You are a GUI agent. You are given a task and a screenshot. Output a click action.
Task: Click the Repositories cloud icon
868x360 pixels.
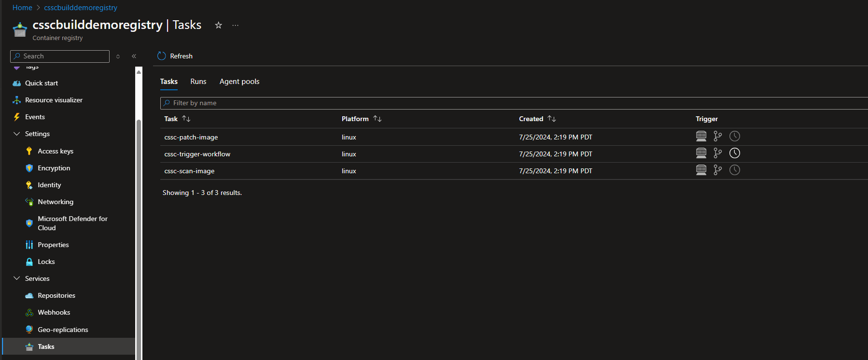click(x=29, y=295)
